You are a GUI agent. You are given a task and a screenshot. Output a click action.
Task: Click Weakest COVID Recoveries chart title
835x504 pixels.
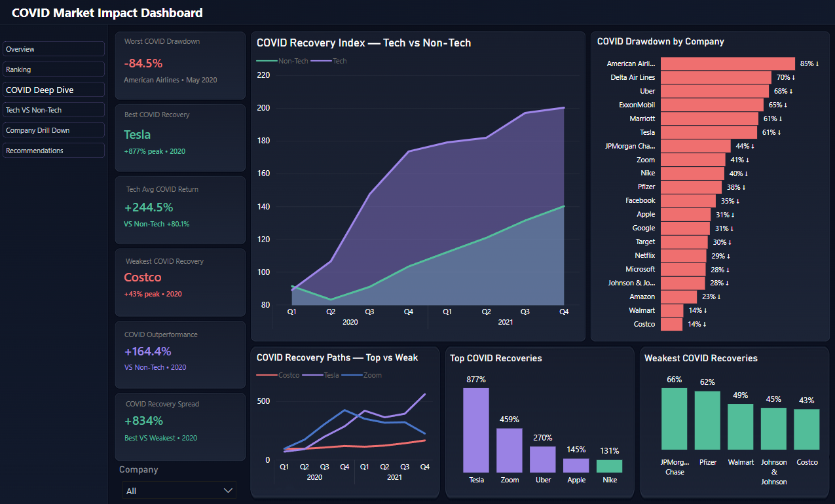coord(701,358)
